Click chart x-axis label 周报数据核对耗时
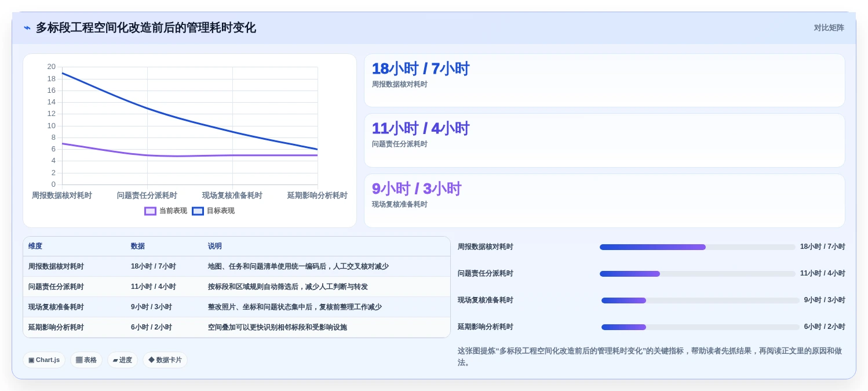Viewport: 868px width, 391px height. (62, 196)
